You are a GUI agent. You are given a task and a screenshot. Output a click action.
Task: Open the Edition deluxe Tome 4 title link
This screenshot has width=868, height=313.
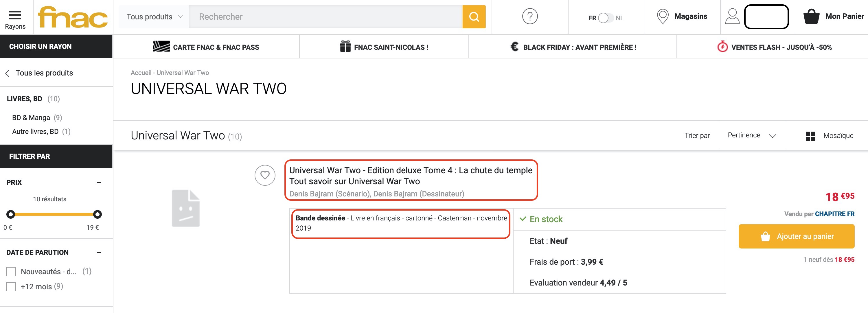click(x=410, y=170)
